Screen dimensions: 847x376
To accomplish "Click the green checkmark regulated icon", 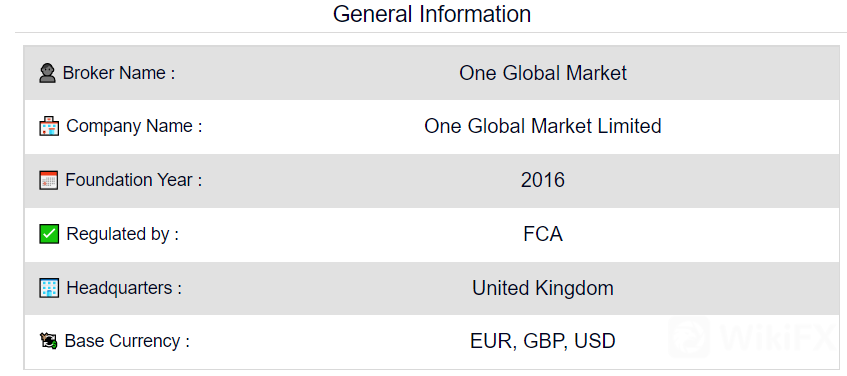I will [x=49, y=234].
